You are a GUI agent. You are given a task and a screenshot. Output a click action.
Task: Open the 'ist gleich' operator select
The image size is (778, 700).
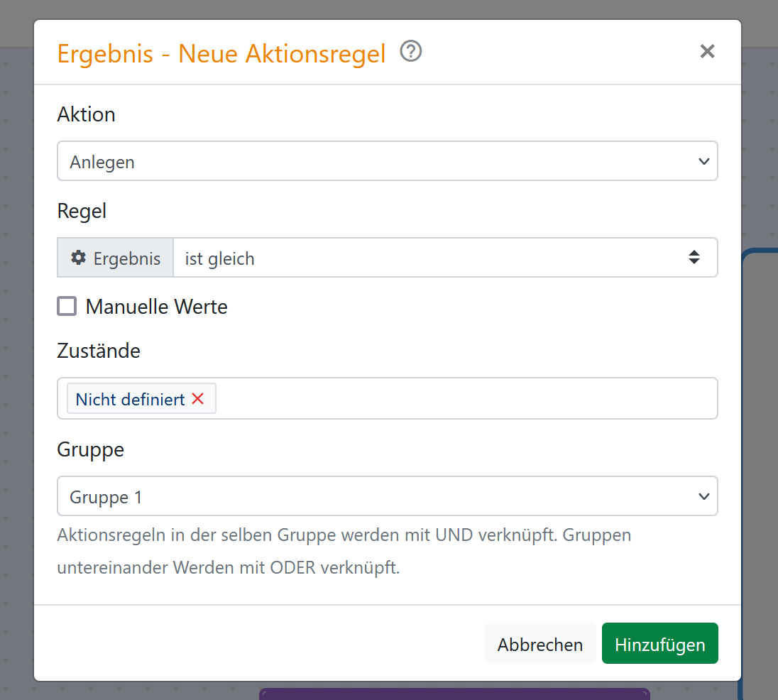click(445, 258)
